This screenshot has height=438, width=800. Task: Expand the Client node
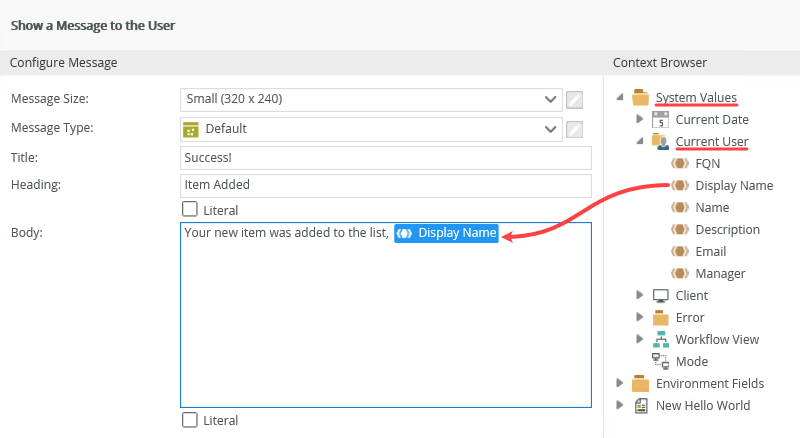pos(640,295)
